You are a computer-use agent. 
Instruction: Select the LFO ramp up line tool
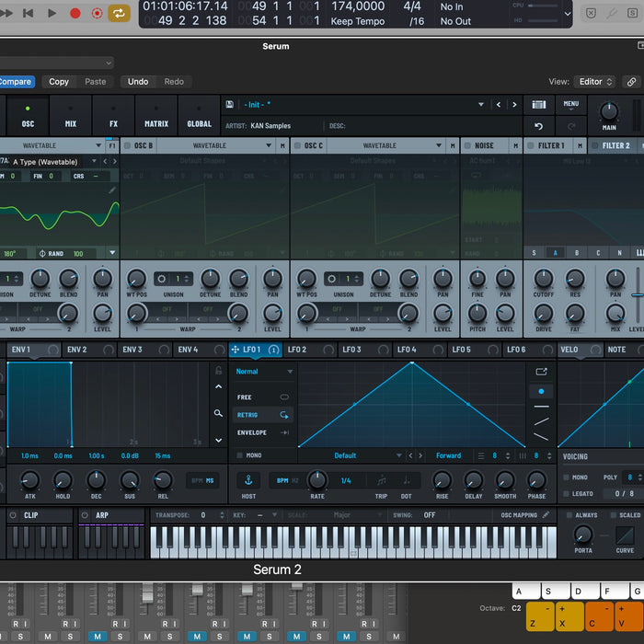[541, 421]
